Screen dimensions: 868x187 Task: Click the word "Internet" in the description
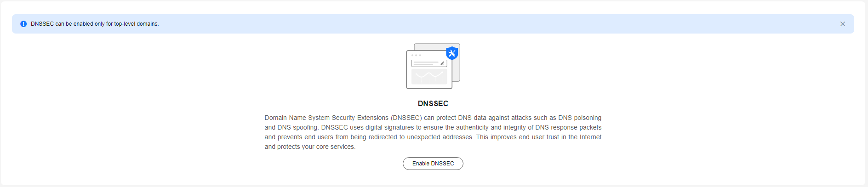pyautogui.click(x=590, y=137)
